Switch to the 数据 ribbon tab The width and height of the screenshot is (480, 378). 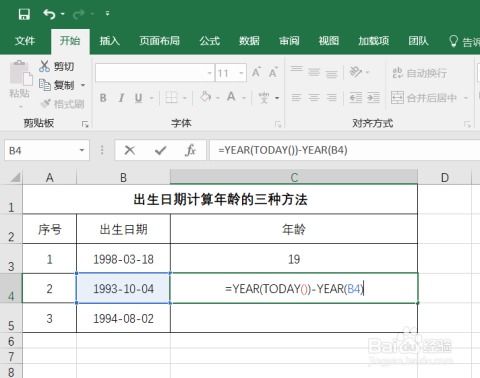(x=249, y=41)
